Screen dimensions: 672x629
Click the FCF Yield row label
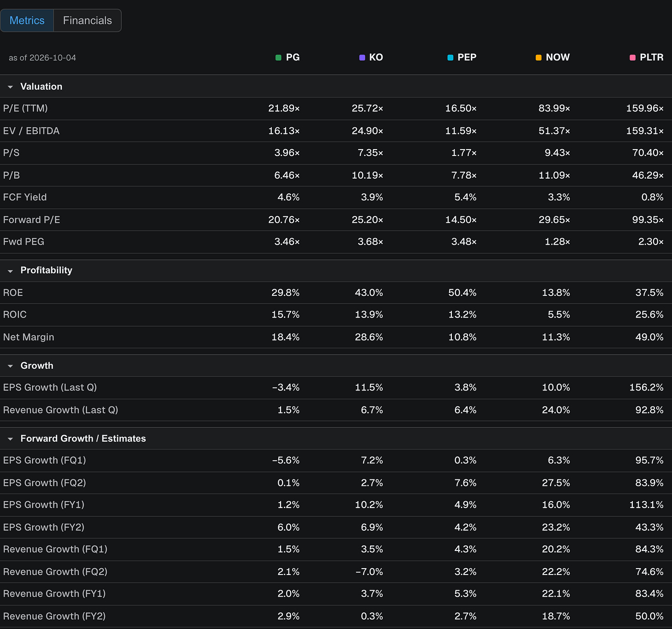click(25, 198)
